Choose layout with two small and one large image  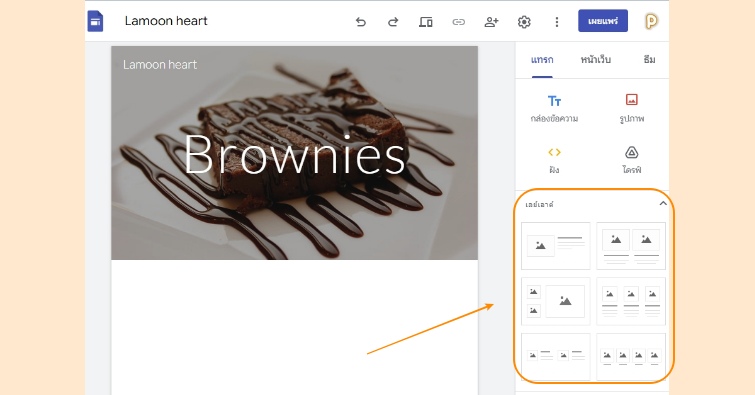[556, 301]
